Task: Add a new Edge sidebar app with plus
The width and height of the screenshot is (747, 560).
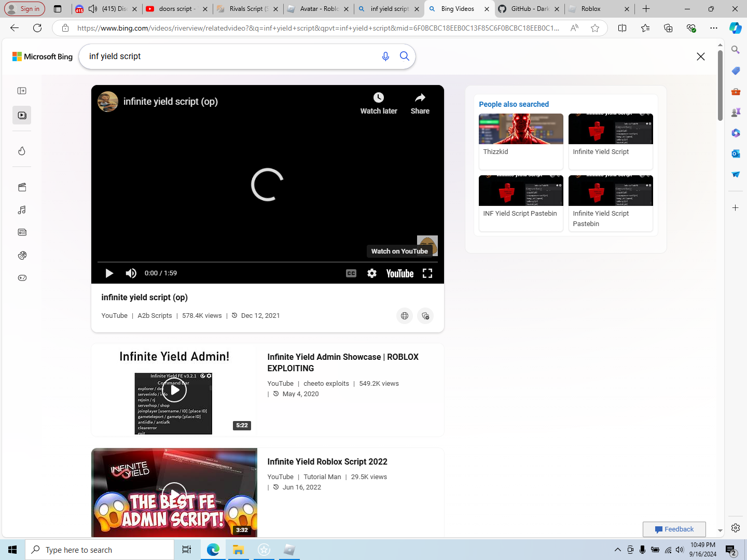Action: [x=736, y=208]
